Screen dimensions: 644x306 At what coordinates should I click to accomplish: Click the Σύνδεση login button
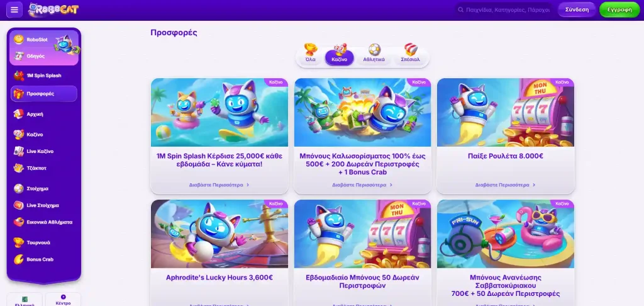(x=577, y=9)
